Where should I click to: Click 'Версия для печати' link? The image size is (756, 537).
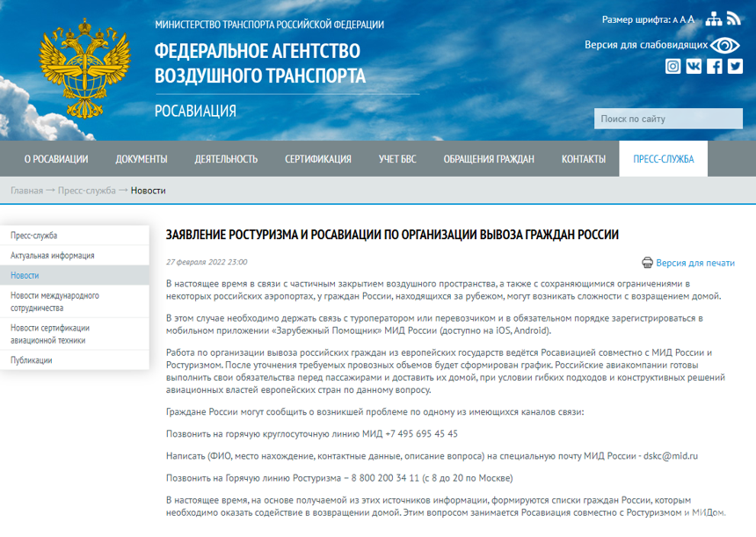pos(695,263)
